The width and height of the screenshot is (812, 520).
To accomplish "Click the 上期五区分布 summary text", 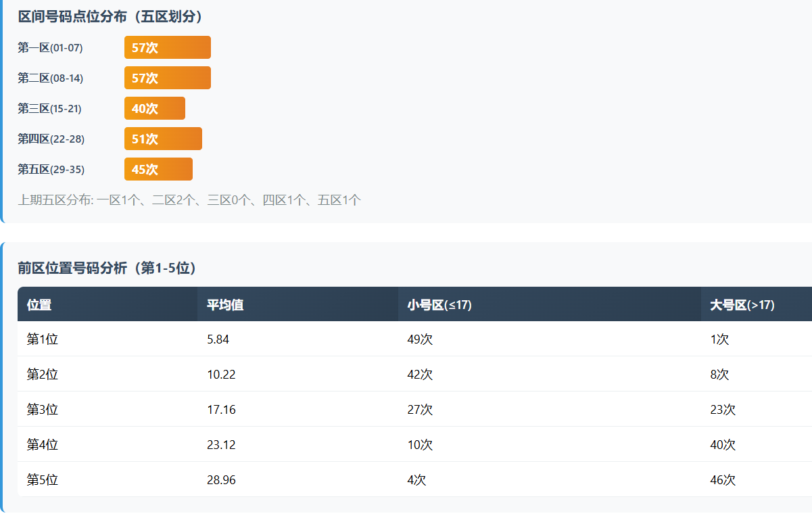I will (189, 200).
